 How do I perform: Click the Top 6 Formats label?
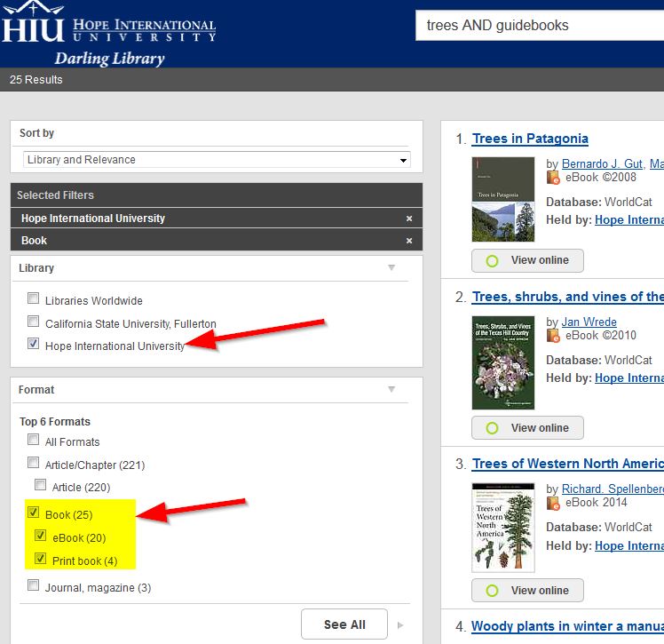[55, 422]
